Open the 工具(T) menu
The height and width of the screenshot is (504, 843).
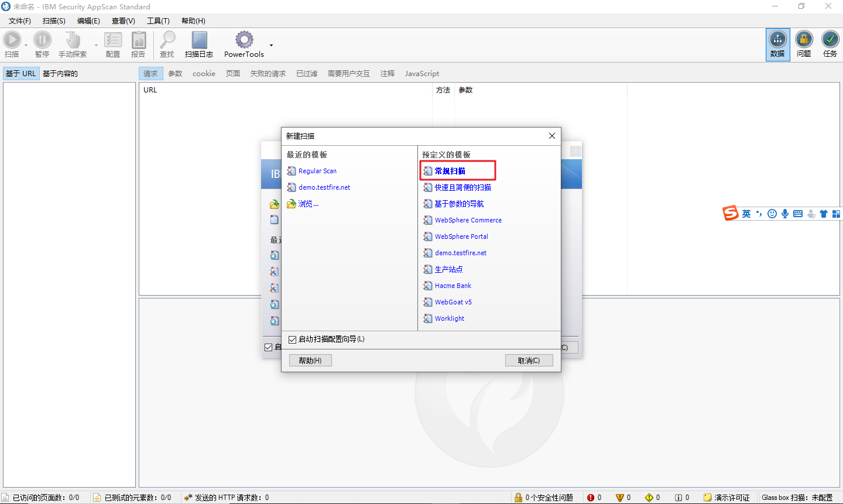pos(158,21)
